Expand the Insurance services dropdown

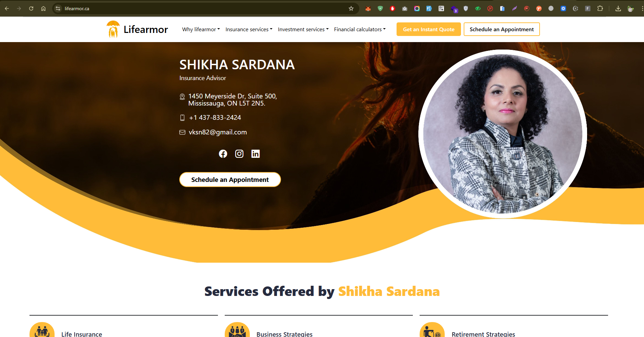249,30
